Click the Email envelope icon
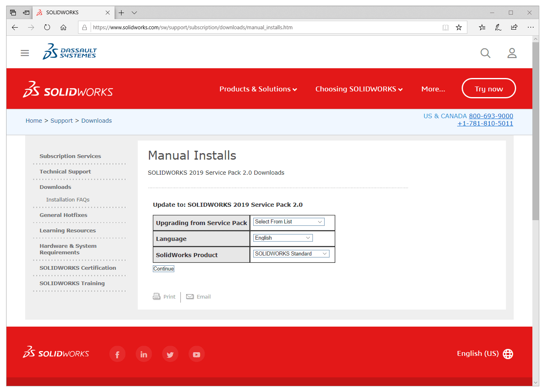 (190, 297)
